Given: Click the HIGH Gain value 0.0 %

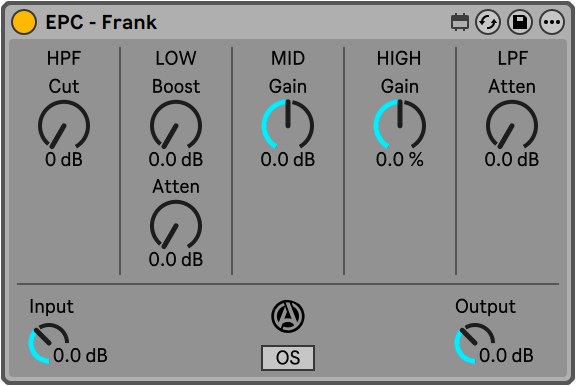Looking at the screenshot, I should point(400,159).
